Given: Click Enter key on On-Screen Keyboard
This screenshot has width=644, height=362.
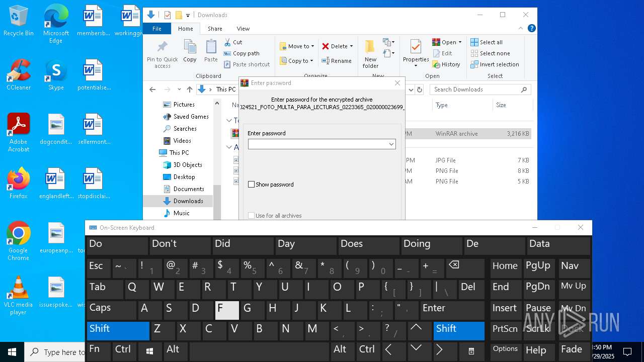Looking at the screenshot, I should [x=452, y=310].
